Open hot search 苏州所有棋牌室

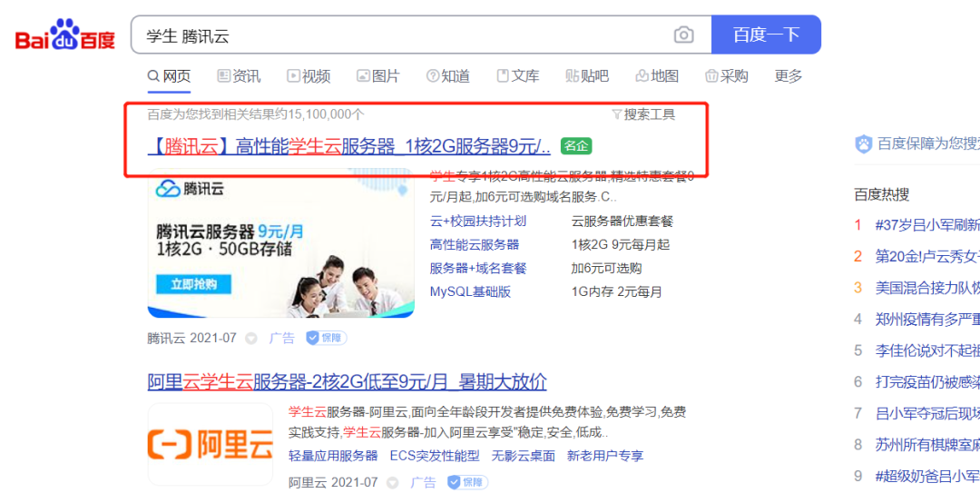[x=926, y=445]
